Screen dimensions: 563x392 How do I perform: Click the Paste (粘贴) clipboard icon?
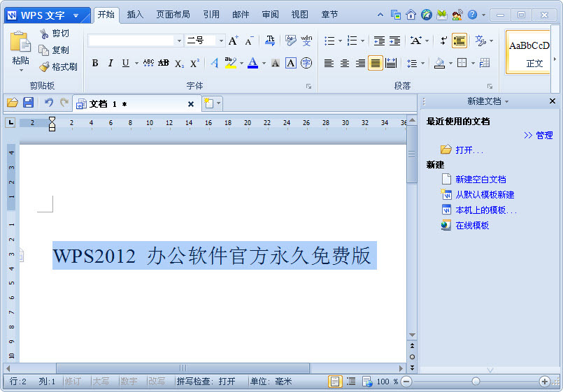coord(20,42)
